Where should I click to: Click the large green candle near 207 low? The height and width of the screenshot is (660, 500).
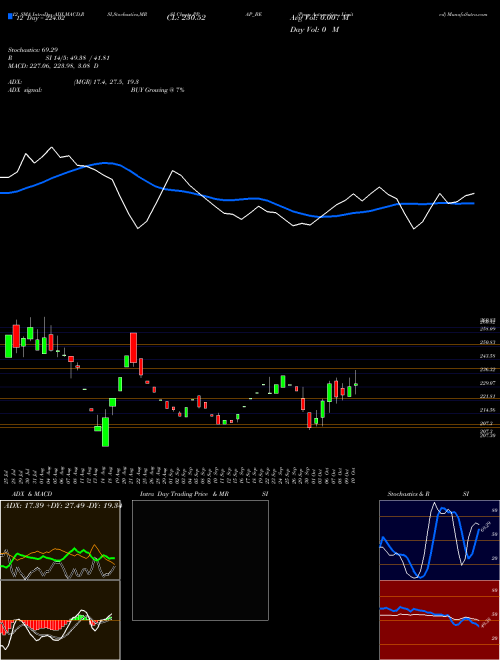click(105, 432)
